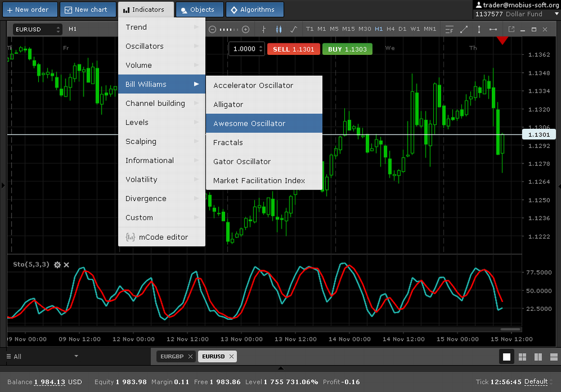Expand the Scalping submenu
This screenshot has height=392, width=561.
162,141
